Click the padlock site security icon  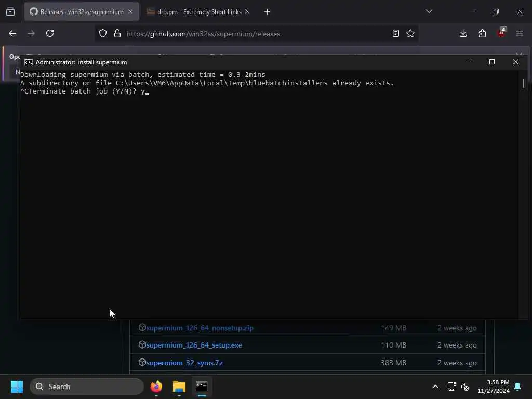click(117, 33)
